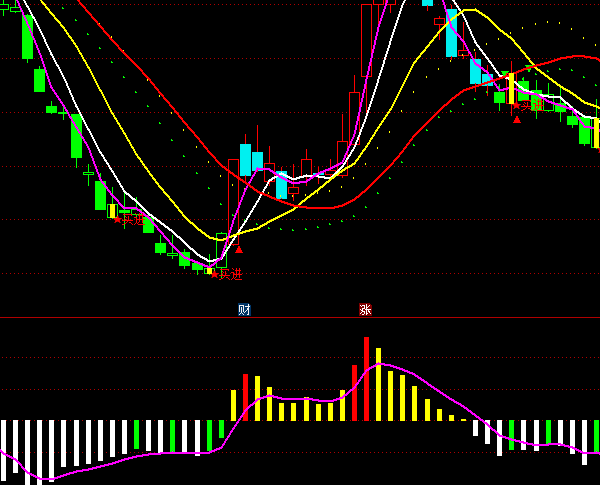Select the yellow candle at the rightmost 买进 signal

510,89
